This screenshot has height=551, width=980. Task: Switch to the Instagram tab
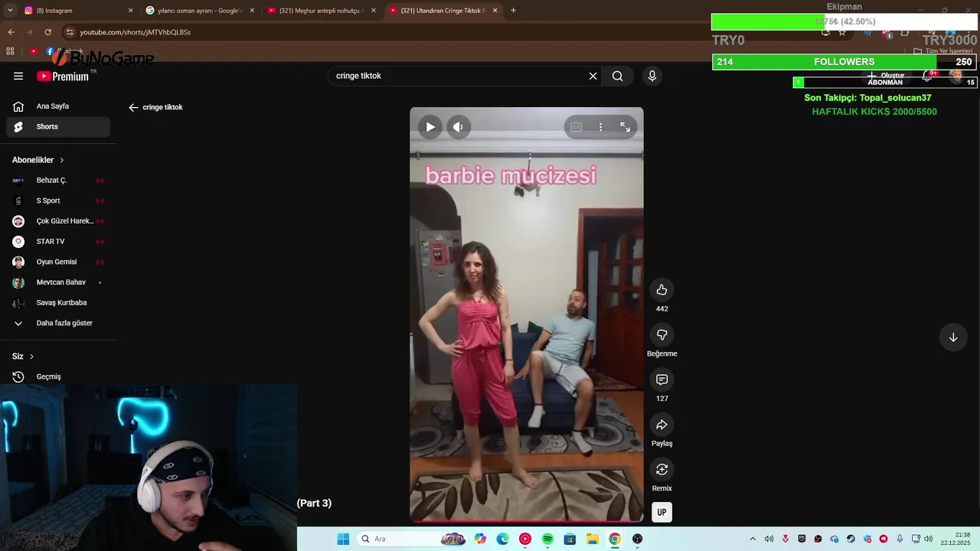point(77,11)
